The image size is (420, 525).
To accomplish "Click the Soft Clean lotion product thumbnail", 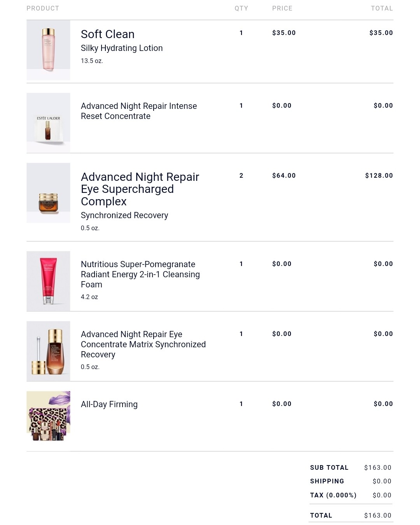I will (48, 50).
